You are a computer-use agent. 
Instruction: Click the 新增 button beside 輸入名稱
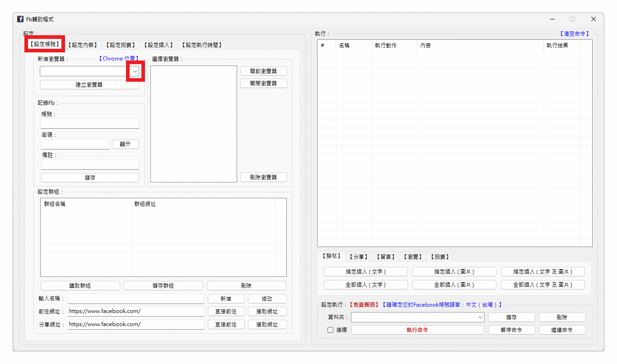[x=226, y=299]
